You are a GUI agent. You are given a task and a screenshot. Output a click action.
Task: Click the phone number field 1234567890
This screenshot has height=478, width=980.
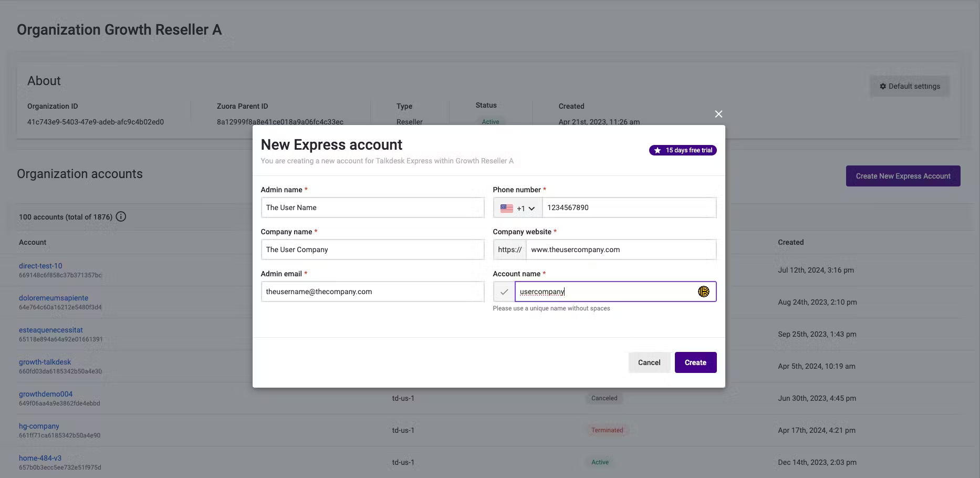[629, 207]
